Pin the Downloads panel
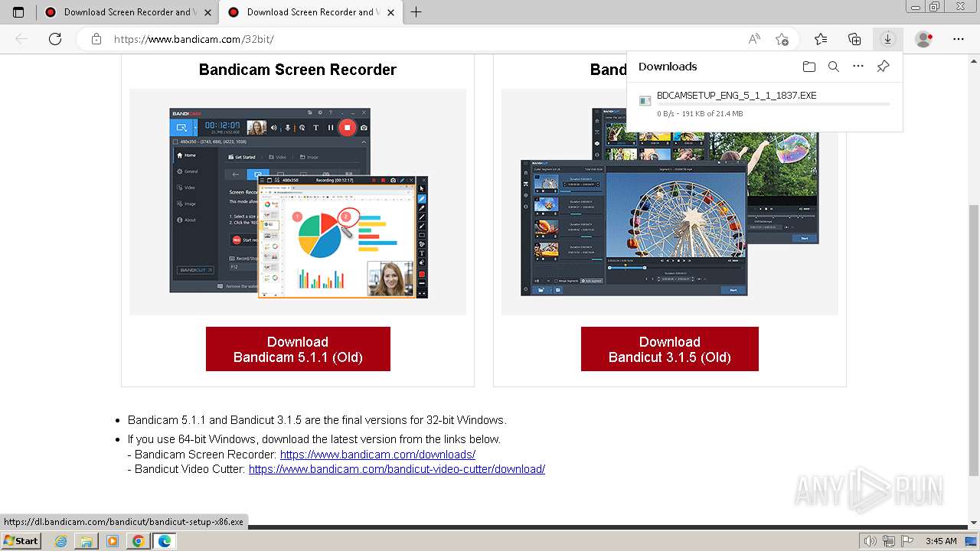980x551 pixels. (x=883, y=67)
